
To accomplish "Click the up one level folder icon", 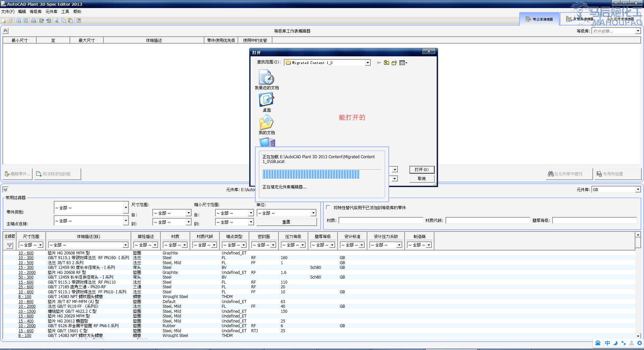I will pyautogui.click(x=386, y=63).
